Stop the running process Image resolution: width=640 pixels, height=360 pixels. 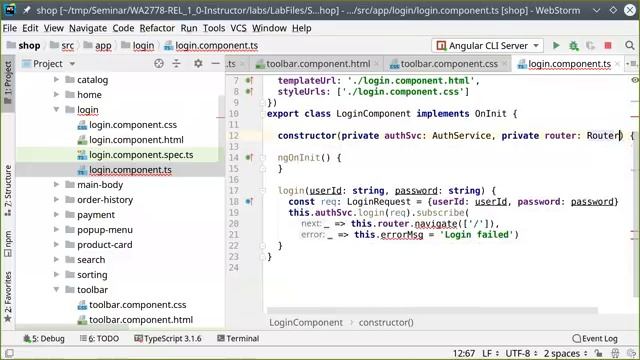[x=608, y=45]
